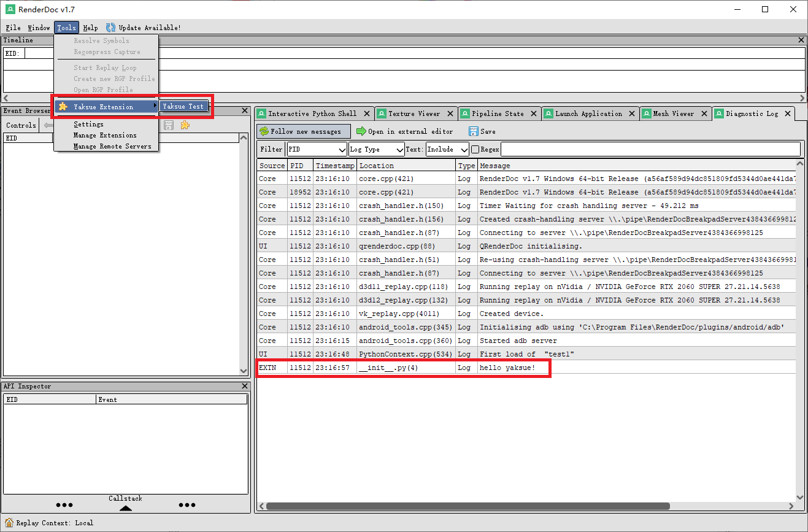808x532 pixels.
Task: Open the Help menu
Action: pyautogui.click(x=90, y=27)
